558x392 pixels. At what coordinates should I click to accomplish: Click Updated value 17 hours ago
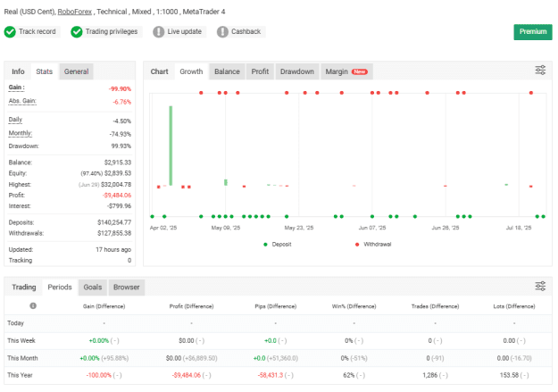(x=113, y=250)
